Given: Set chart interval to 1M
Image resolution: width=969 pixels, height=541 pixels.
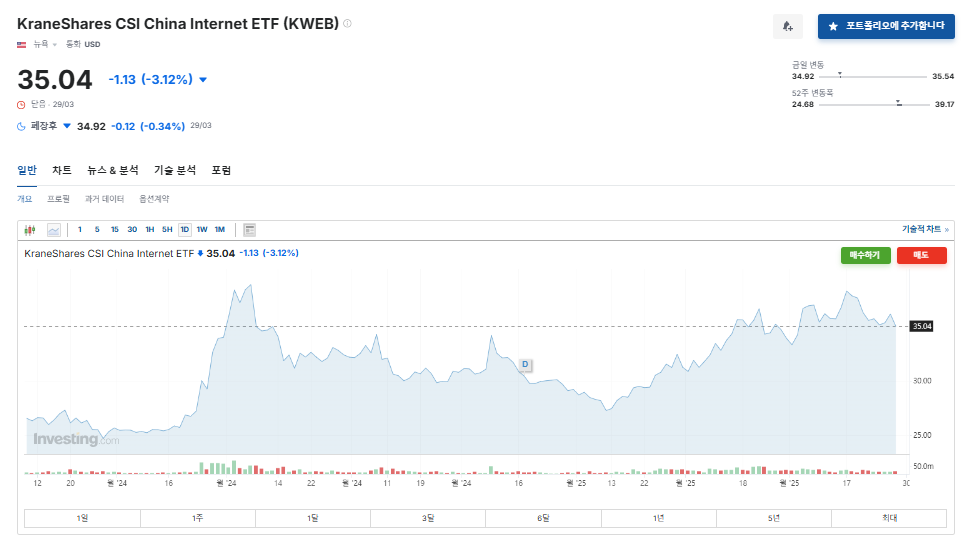Looking at the screenshot, I should point(219,229).
